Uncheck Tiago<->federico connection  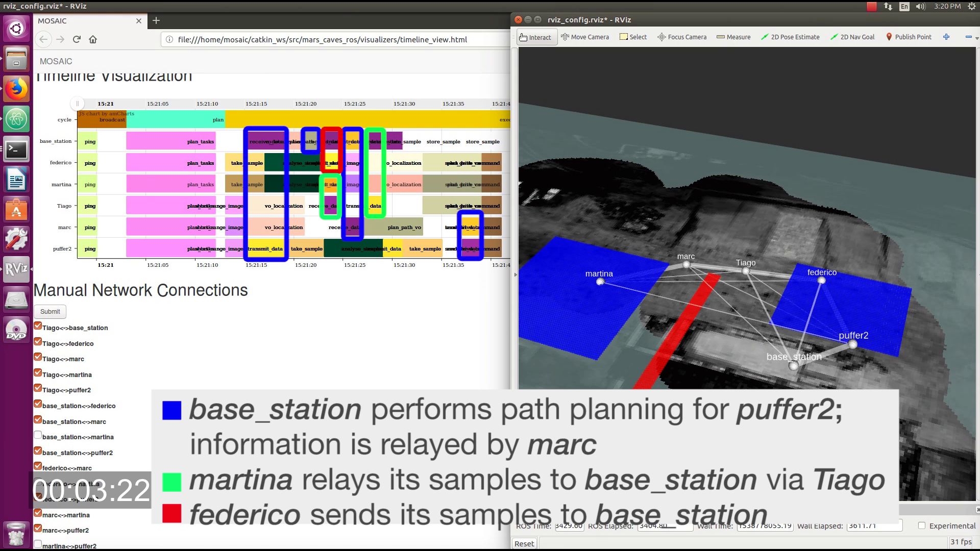point(38,342)
